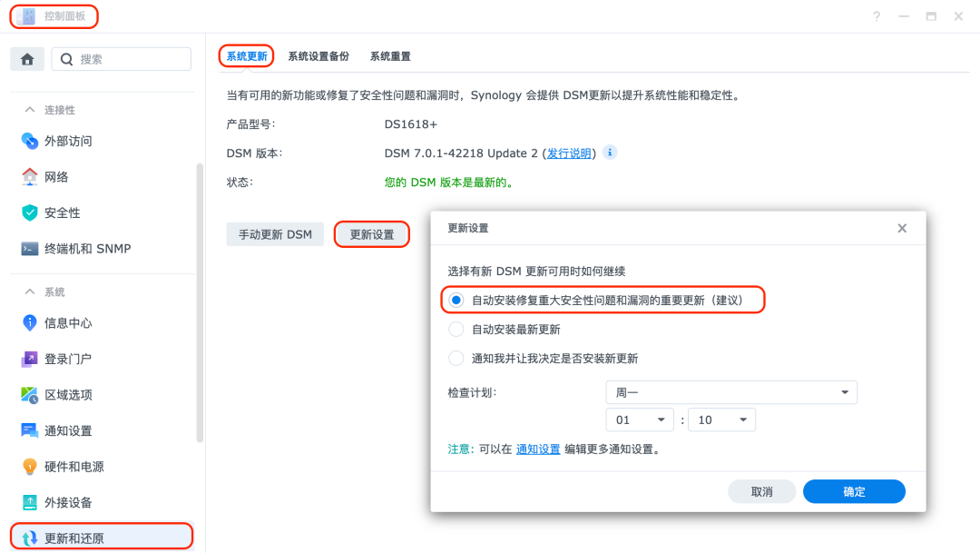Image resolution: width=980 pixels, height=553 pixels.
Task: Collapse the 系统 section
Action: click(29, 291)
